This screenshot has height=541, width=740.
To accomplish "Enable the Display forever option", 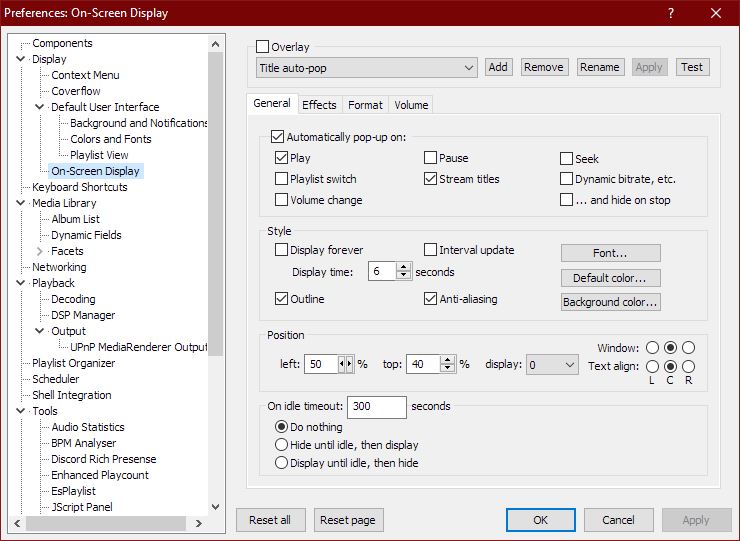I will point(281,250).
